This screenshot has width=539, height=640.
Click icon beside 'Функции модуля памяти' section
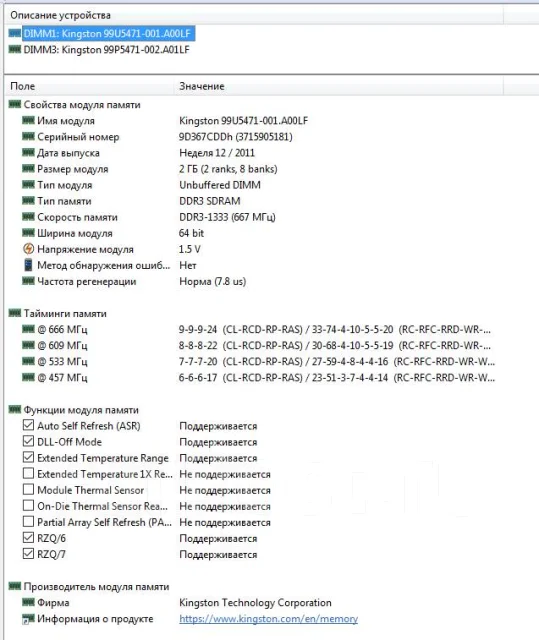pyautogui.click(x=15, y=409)
